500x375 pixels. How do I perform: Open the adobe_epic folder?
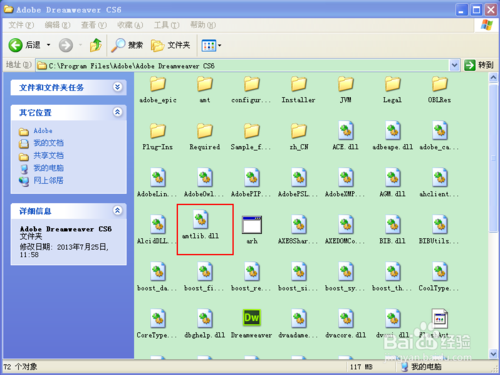pyautogui.click(x=158, y=90)
